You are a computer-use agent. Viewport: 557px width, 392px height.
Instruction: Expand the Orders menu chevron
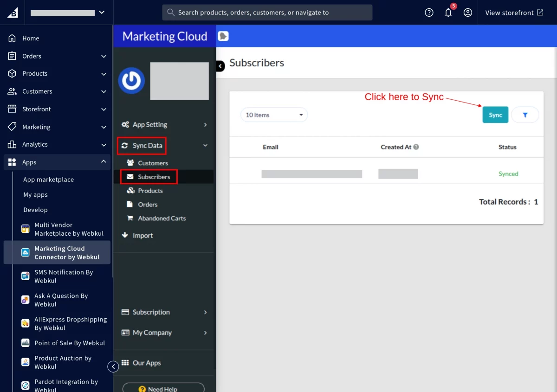[x=104, y=56]
